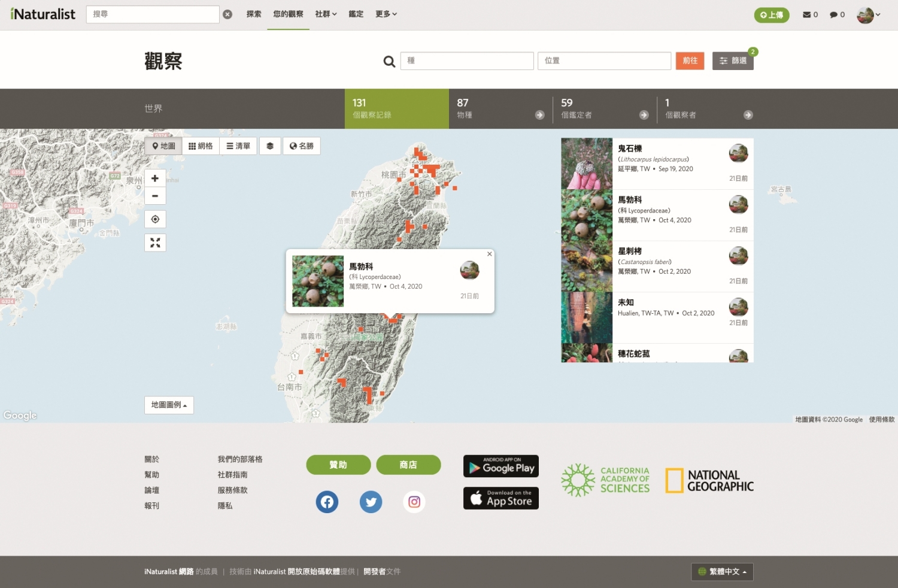This screenshot has width=898, height=588.
Task: Click the 名勝 places icon
Action: click(301, 146)
